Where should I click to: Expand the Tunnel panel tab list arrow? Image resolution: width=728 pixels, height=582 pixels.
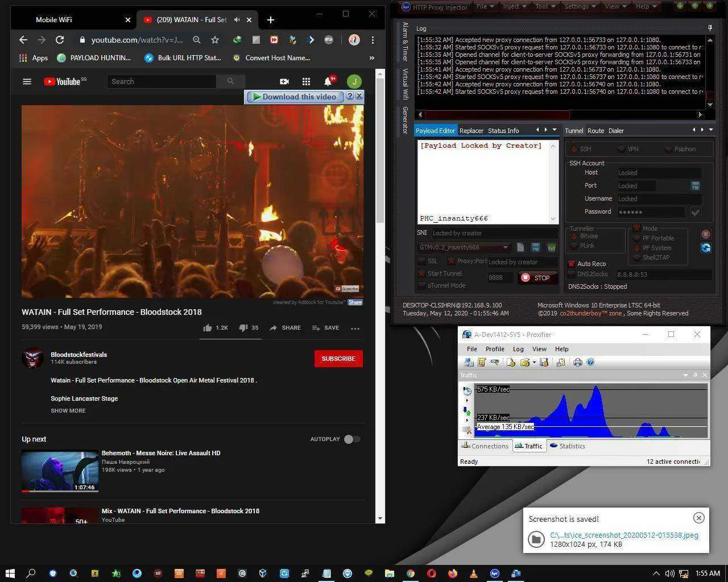point(710,130)
